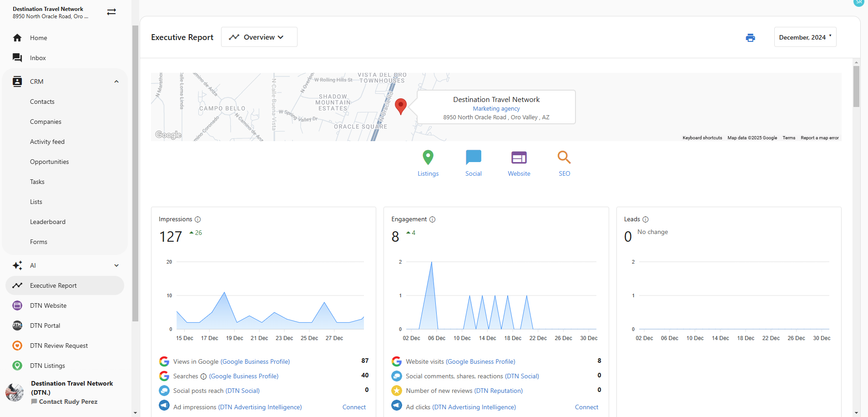The height and width of the screenshot is (417, 868).
Task: Open the DTN Listings pin icon
Action: pos(17,366)
